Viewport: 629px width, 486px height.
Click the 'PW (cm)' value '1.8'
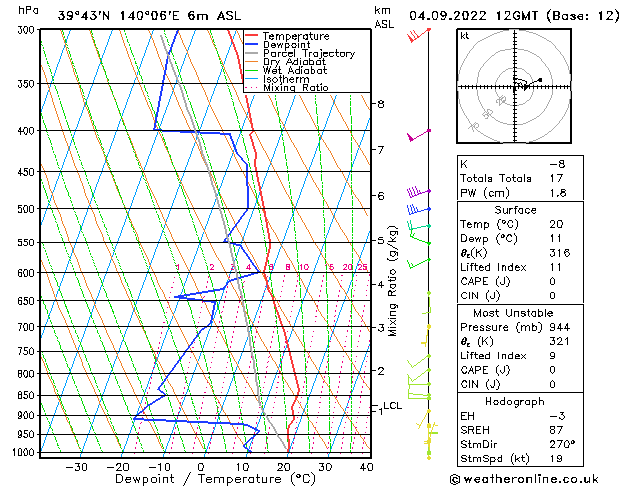(558, 193)
